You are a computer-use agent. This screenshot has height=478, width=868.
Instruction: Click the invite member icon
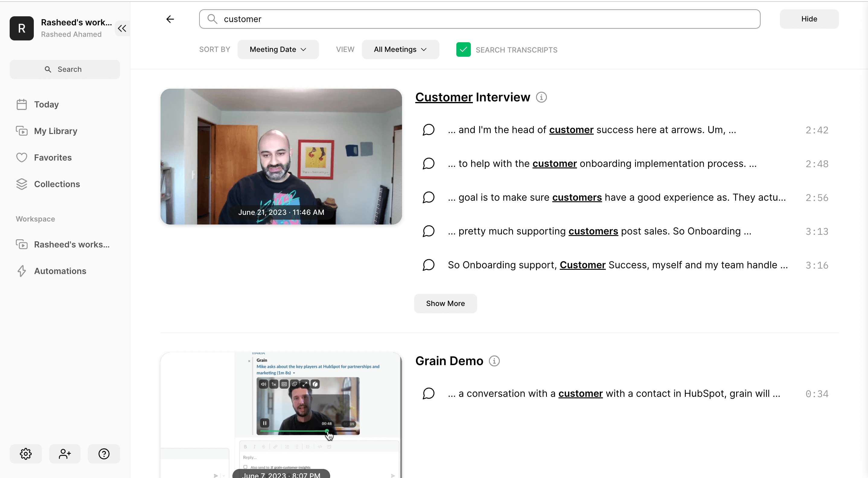tap(65, 454)
